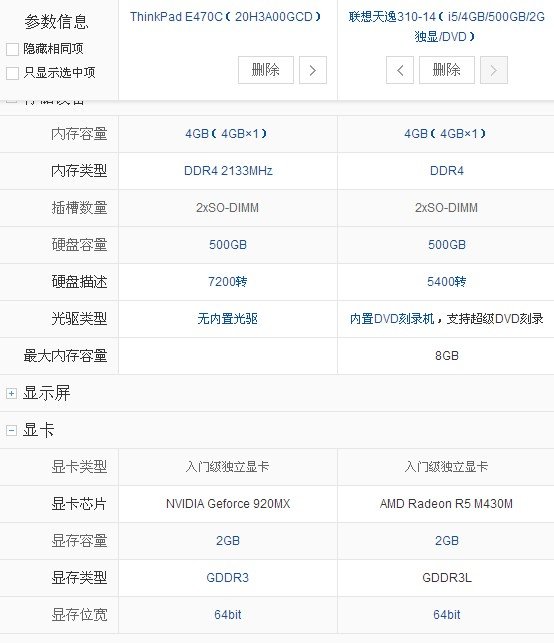Image resolution: width=554 pixels, height=643 pixels.
Task: Click the NVIDIA Geforce 920MX chip value
Action: pyautogui.click(x=228, y=504)
